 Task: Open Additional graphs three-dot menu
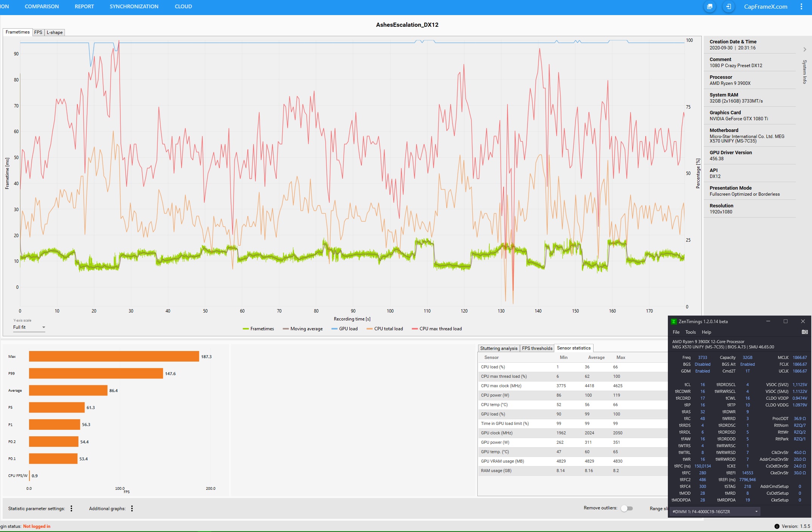pyautogui.click(x=132, y=508)
